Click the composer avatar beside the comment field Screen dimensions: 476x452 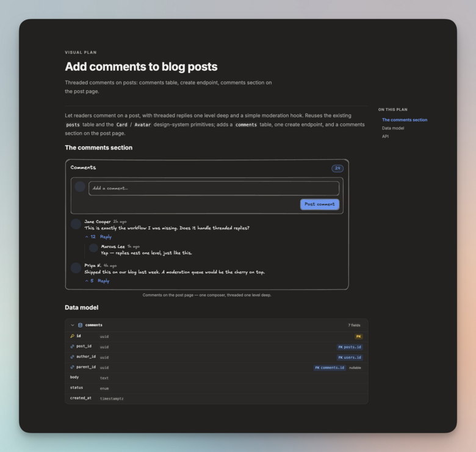point(80,187)
